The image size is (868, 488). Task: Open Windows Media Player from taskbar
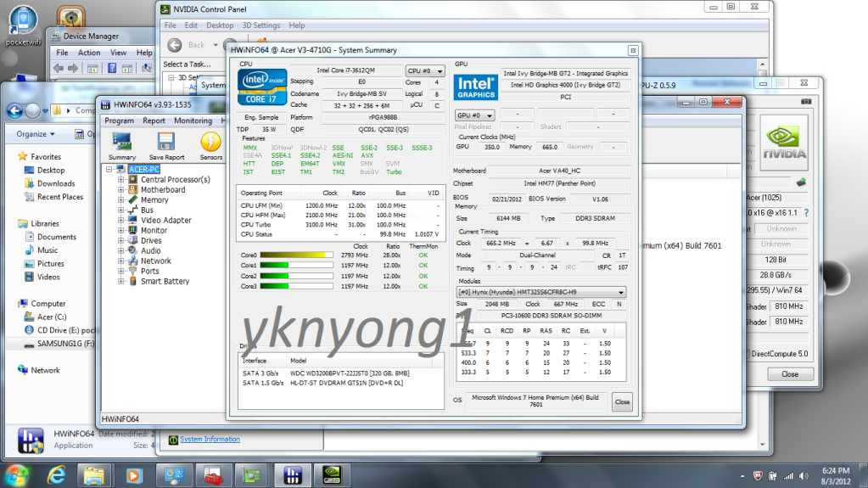click(x=133, y=475)
